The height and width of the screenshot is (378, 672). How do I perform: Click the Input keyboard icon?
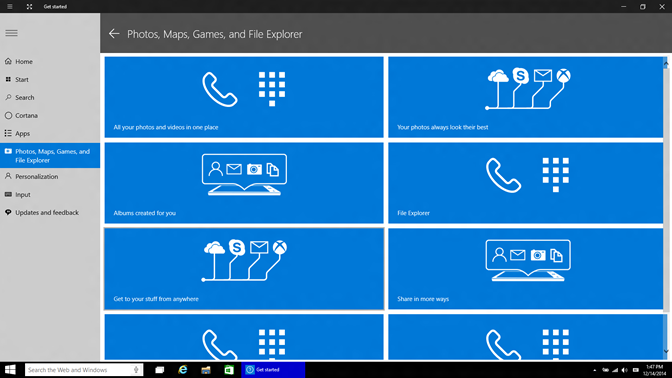pyautogui.click(x=8, y=194)
